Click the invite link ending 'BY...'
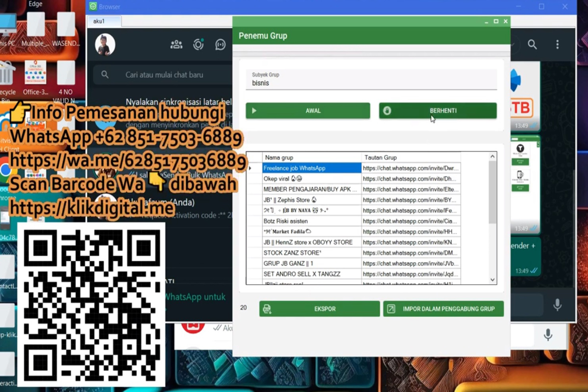Viewport: 588px width, 392px height. [411, 200]
